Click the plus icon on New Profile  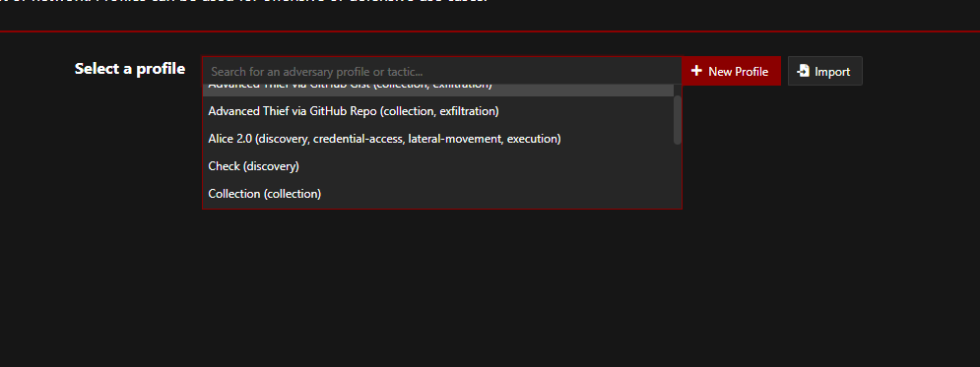tap(696, 71)
